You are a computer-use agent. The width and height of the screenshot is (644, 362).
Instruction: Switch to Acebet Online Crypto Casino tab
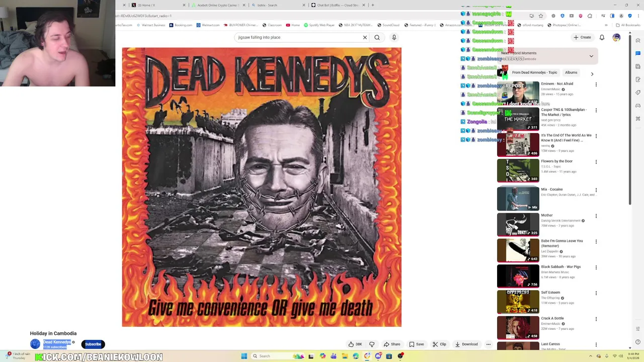click(x=218, y=5)
